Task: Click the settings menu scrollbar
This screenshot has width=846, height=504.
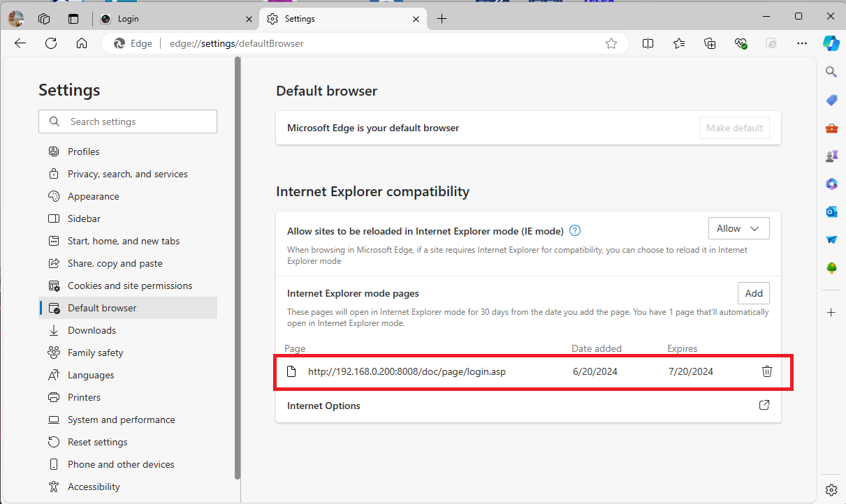Action: click(x=238, y=269)
